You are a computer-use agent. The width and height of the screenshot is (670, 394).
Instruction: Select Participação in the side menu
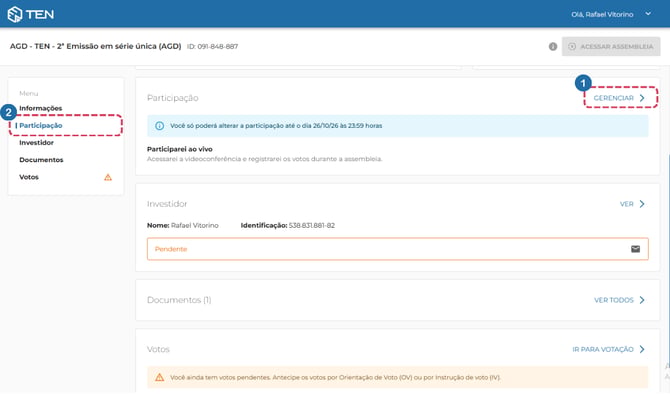41,125
